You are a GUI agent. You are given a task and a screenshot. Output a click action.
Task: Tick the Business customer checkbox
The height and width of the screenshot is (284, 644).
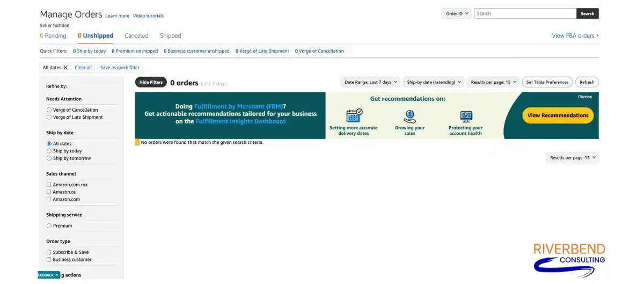tap(49, 260)
